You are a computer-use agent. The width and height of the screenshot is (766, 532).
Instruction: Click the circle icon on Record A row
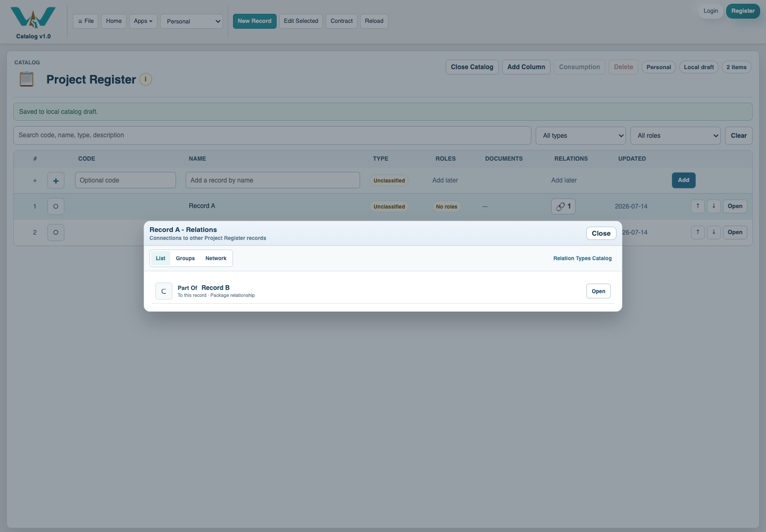click(x=56, y=206)
